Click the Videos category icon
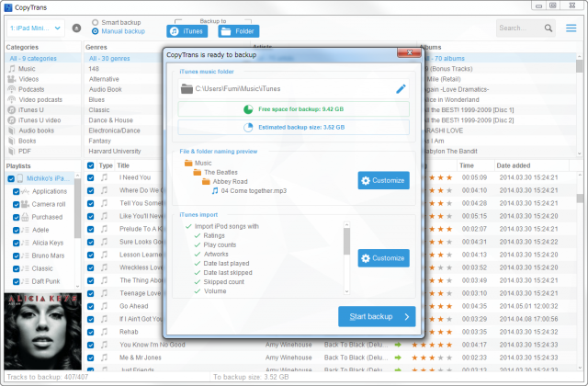 click(x=12, y=79)
